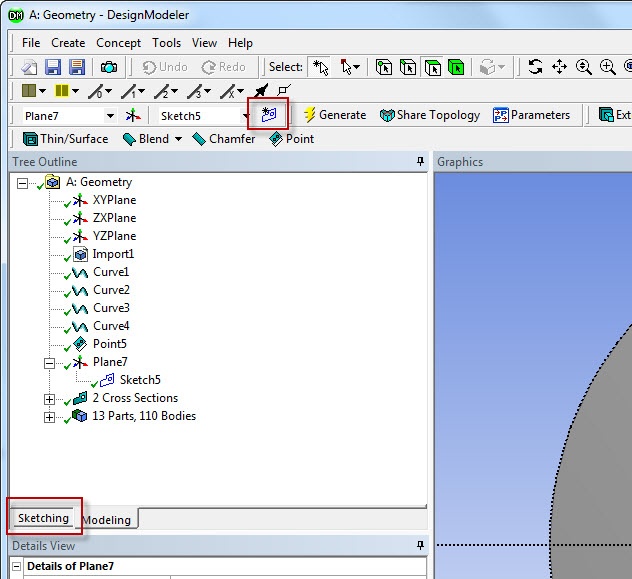This screenshot has height=579, width=632.
Task: Expand the 2 Cross Sections node
Action: coord(49,399)
